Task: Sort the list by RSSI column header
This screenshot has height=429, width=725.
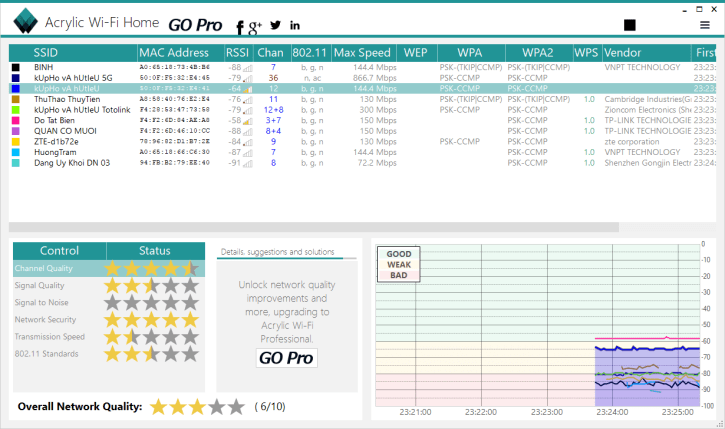Action: (238, 52)
